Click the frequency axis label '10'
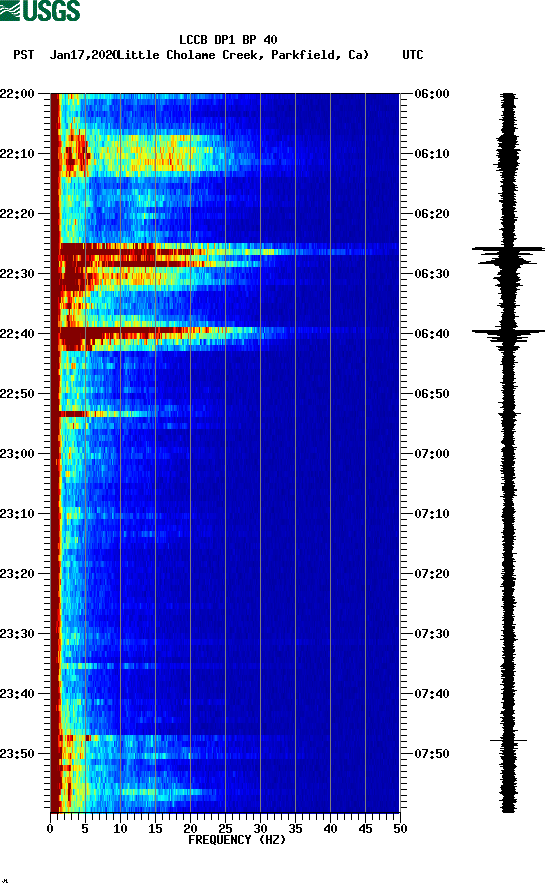The image size is (552, 892). 120,829
